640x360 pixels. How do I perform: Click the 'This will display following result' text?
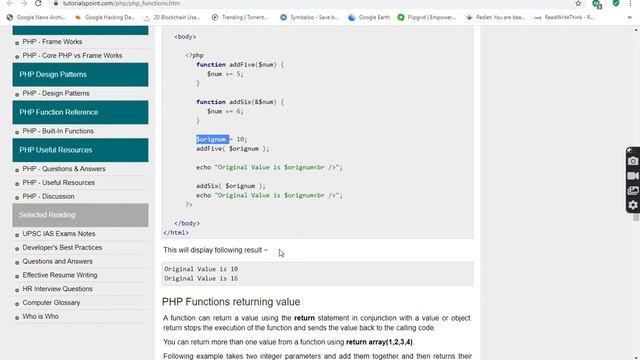(215, 250)
